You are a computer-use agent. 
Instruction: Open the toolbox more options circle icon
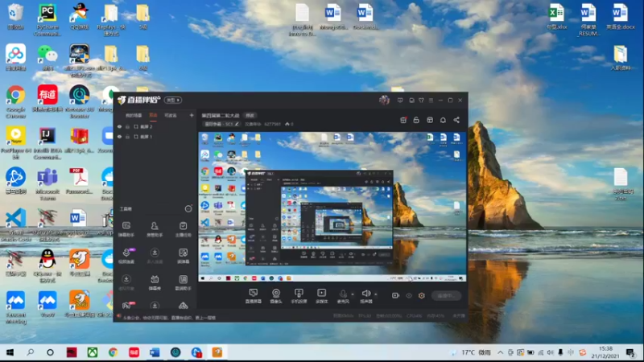pos(188,209)
